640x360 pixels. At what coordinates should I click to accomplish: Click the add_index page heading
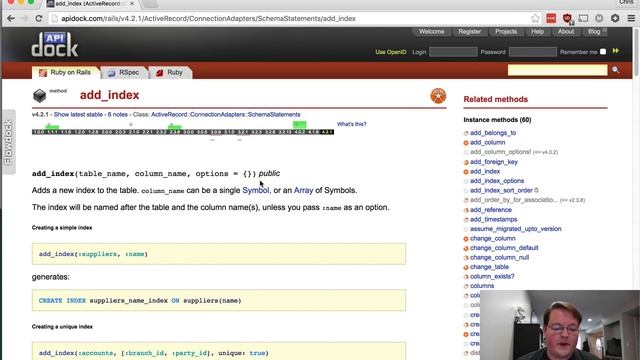click(x=109, y=95)
